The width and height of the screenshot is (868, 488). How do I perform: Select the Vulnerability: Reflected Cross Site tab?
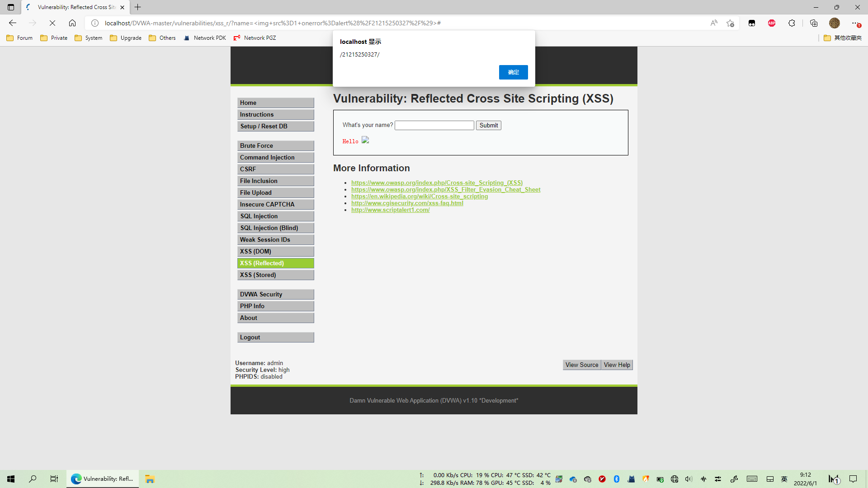75,7
